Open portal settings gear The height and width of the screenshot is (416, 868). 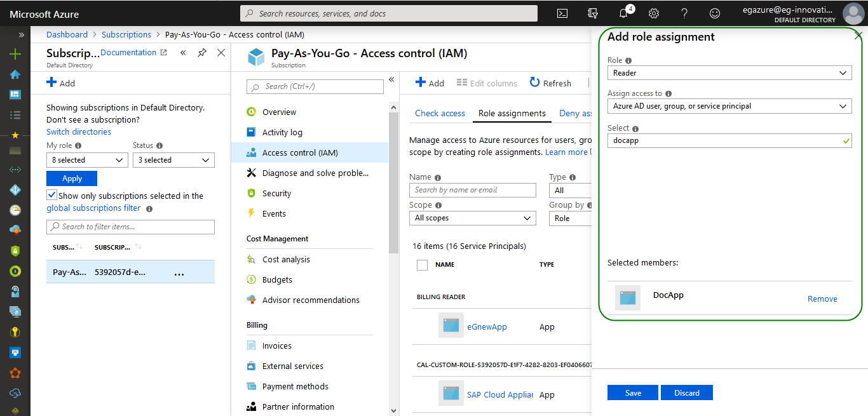[x=654, y=13]
